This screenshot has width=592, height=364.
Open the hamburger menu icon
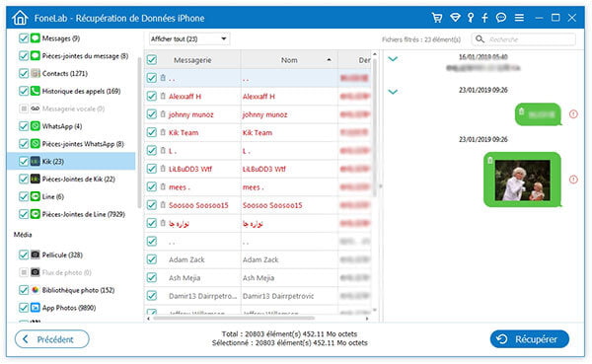coord(519,18)
